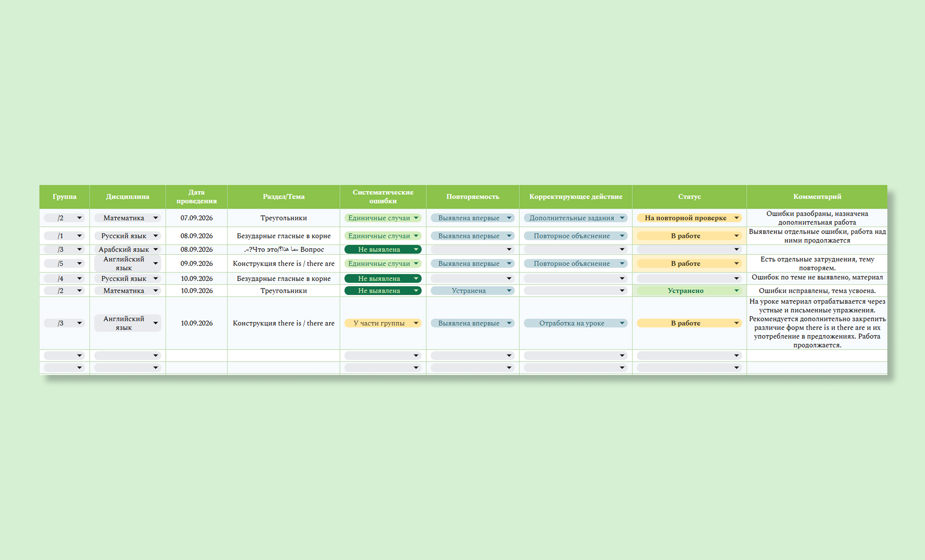
Task: Open the group '/5' dropdown
Action: click(x=64, y=264)
